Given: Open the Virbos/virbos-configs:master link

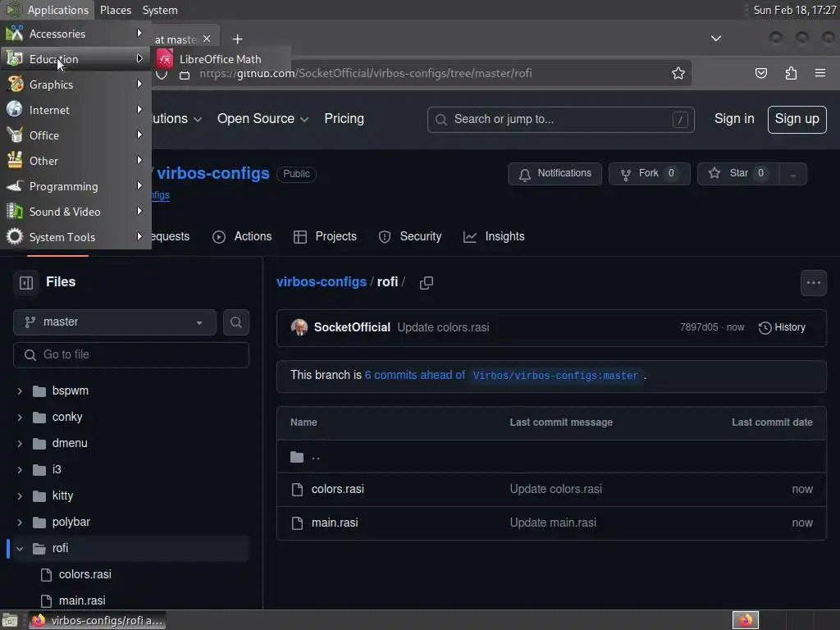Looking at the screenshot, I should [555, 376].
